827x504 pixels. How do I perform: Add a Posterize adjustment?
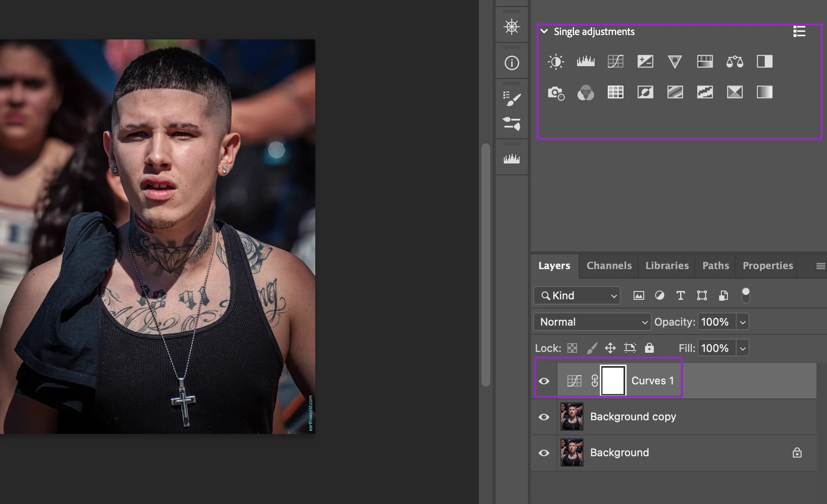pos(675,92)
